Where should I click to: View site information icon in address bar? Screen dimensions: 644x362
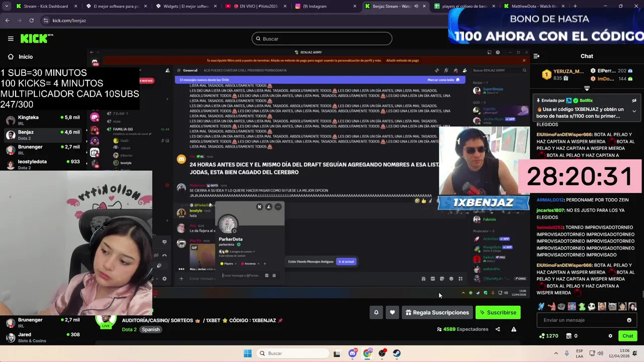(x=46, y=21)
